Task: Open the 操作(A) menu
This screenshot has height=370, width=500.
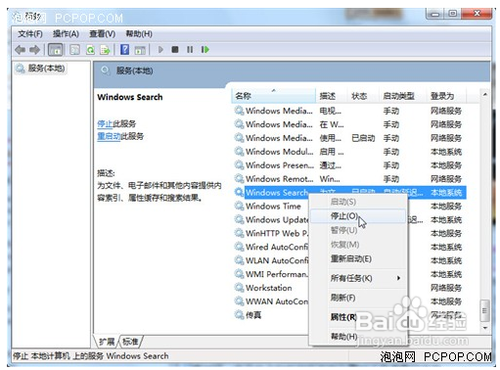Action: [x=66, y=34]
